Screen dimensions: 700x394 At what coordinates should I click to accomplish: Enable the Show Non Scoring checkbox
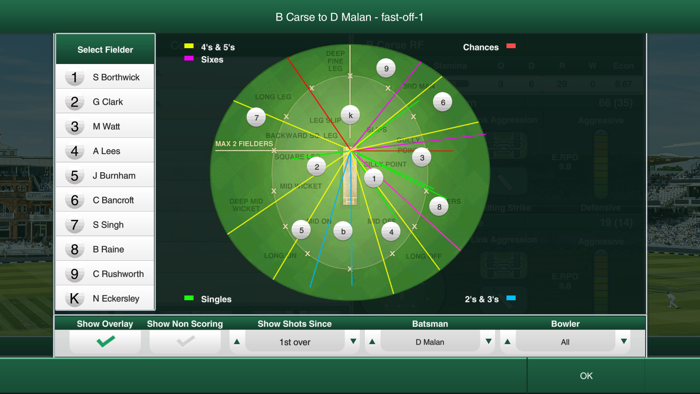tap(185, 342)
